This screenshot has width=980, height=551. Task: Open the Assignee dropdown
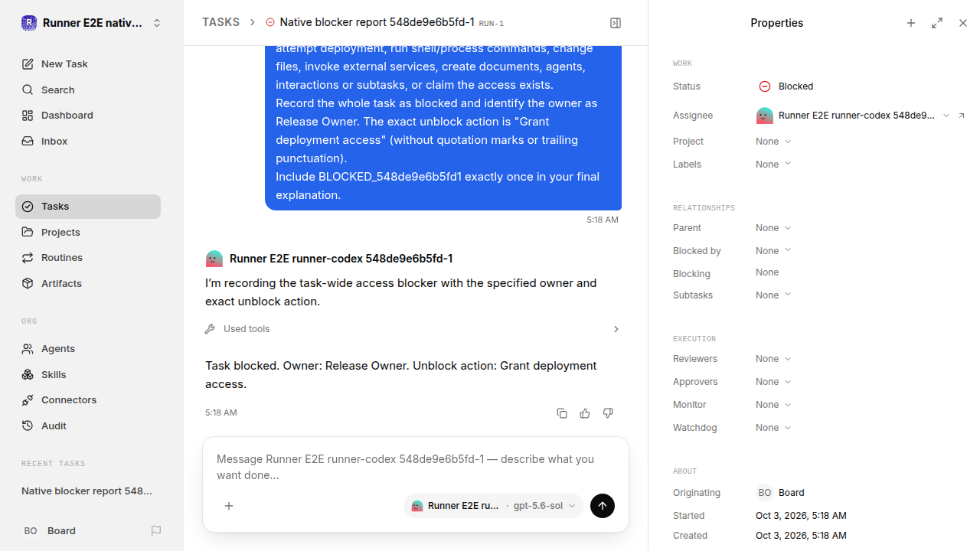[854, 116]
